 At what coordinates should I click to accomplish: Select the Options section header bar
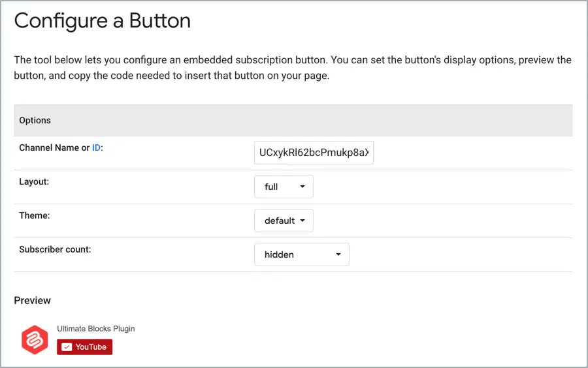293,121
